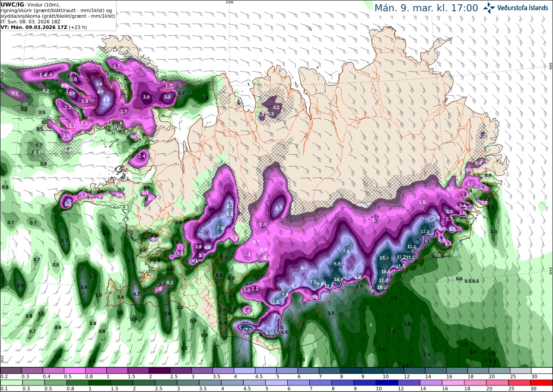
Task: Click the '13.4' precipitation value
Action: (384, 258)
